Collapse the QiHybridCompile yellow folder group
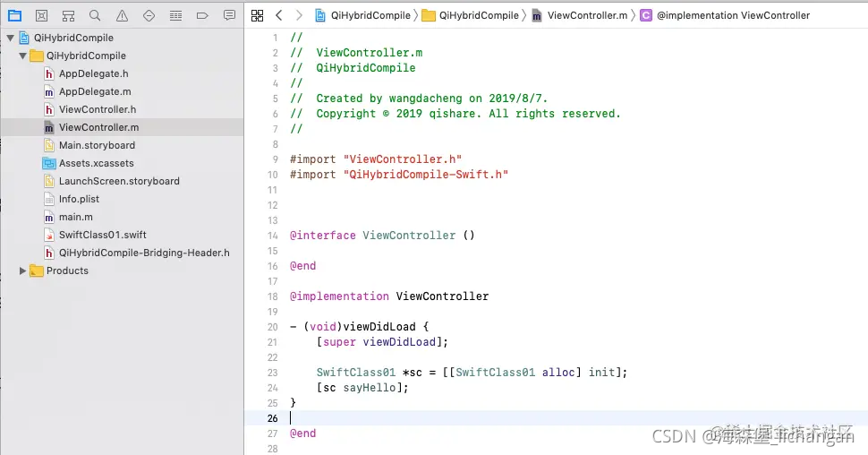 22,56
